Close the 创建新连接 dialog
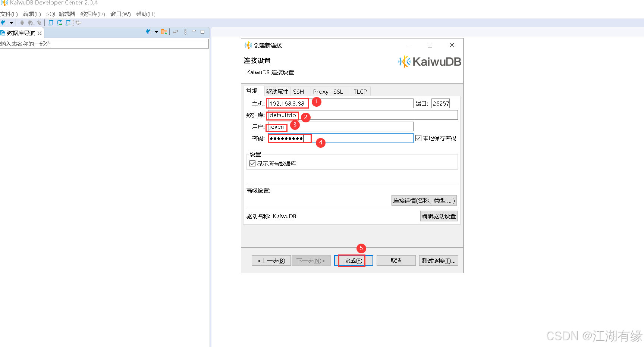The width and height of the screenshot is (644, 347). click(452, 45)
